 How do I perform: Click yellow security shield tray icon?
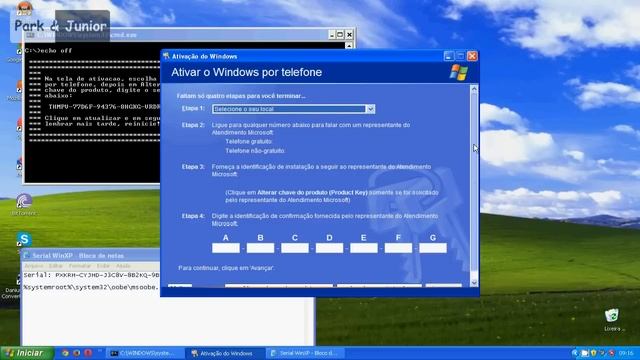tap(594, 353)
